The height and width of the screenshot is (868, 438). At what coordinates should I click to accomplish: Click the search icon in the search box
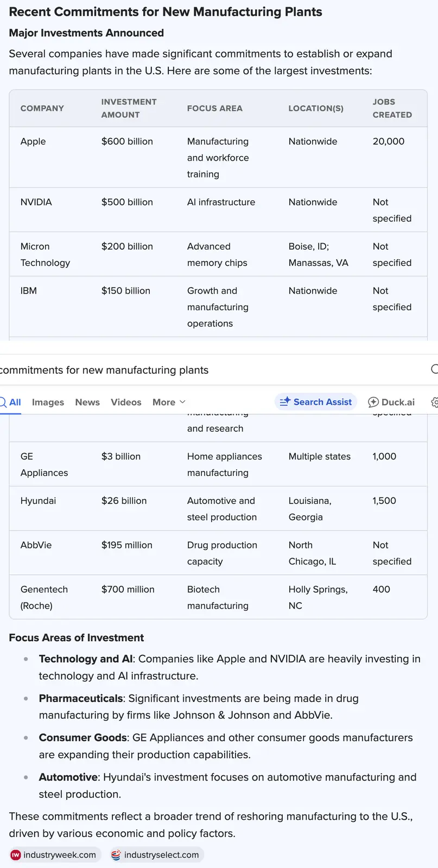tap(434, 369)
